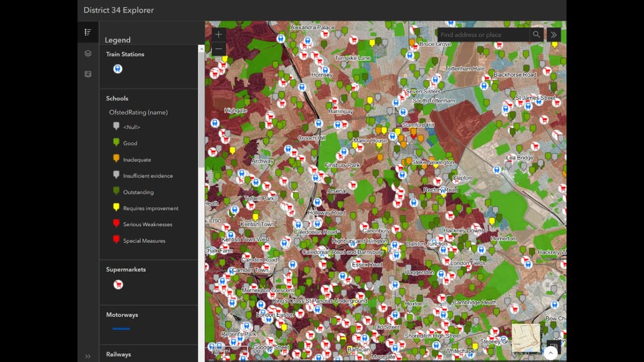644x362 pixels.
Task: Select the Supermarkets legend heading
Action: (126, 269)
